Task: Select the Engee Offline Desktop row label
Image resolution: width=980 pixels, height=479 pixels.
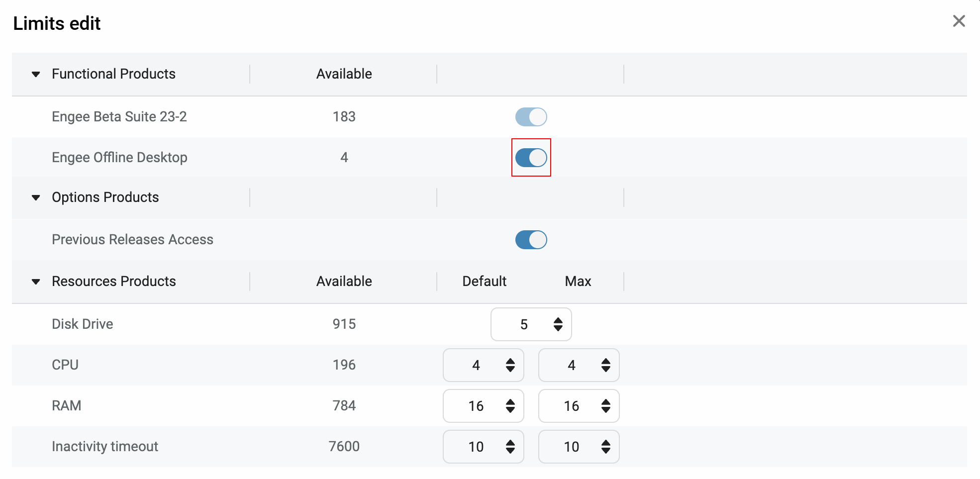Action: [119, 158]
